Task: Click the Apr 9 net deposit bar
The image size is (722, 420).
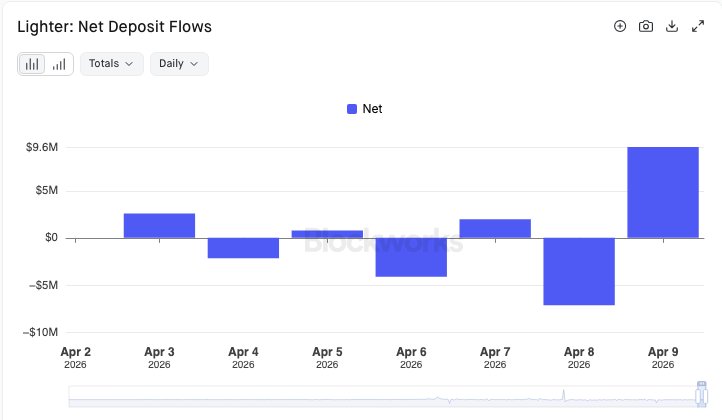Action: 662,192
